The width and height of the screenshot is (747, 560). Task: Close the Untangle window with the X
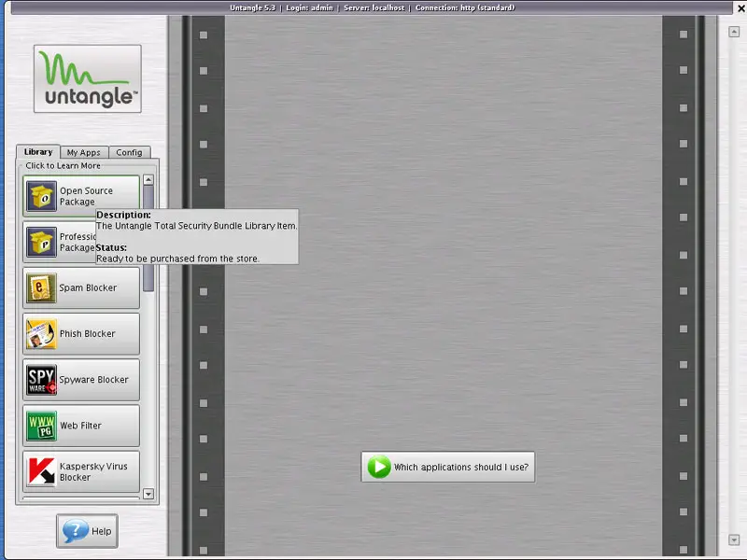[x=741, y=8]
